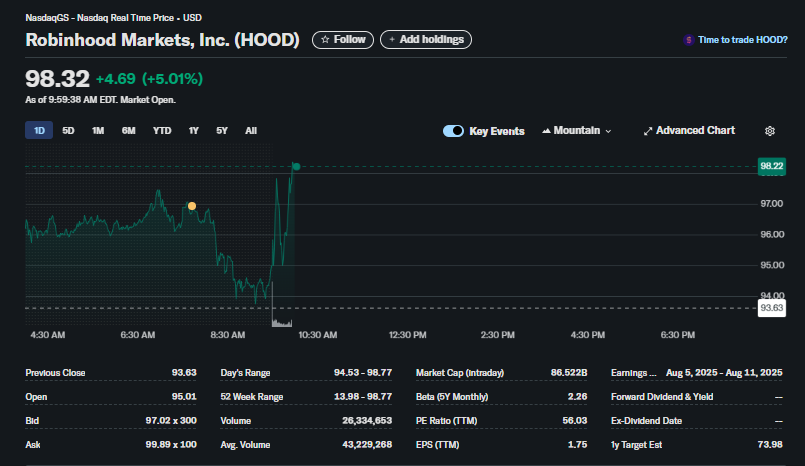Open the Advanced Chart view
805x466 pixels.
(689, 131)
